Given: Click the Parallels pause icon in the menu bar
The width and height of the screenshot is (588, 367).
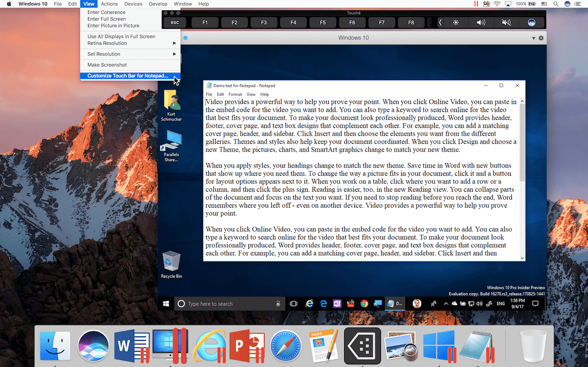Looking at the screenshot, I should 476,4.
